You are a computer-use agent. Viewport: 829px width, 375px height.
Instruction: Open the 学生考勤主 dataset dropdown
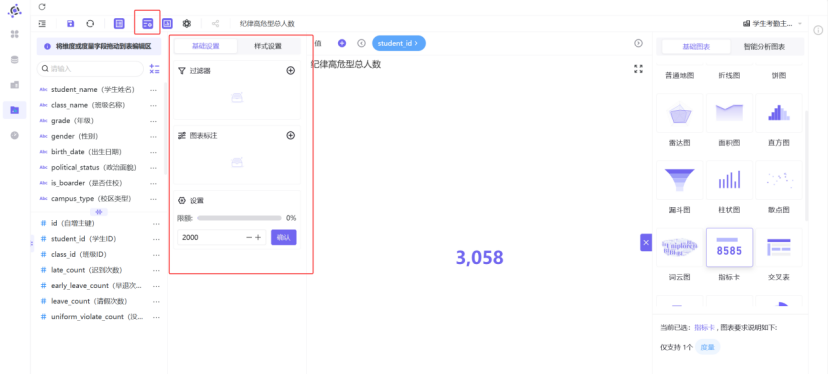[x=772, y=23]
